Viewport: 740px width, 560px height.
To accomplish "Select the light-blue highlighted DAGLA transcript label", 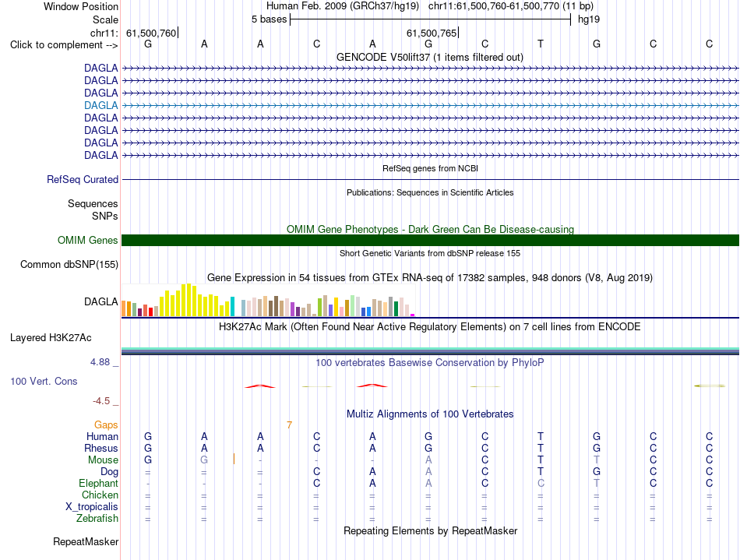I will pyautogui.click(x=101, y=105).
